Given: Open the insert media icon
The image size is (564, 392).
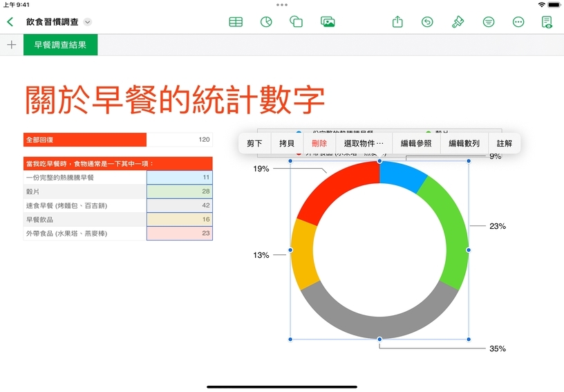Looking at the screenshot, I should click(328, 21).
